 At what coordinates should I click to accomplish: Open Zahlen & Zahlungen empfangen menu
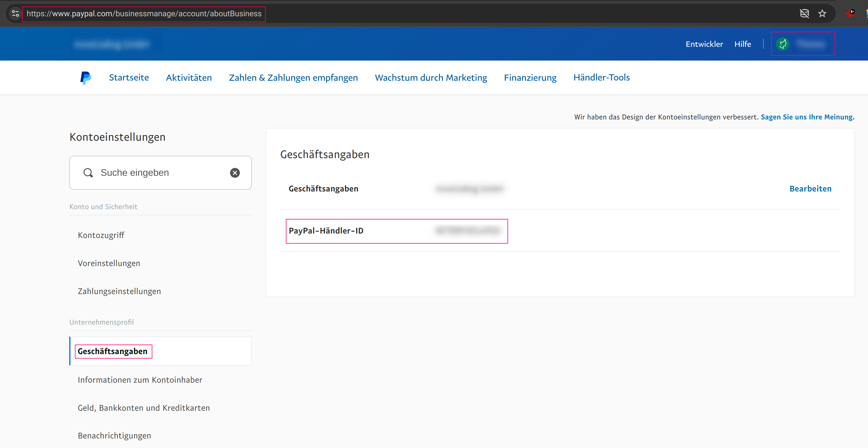coord(293,77)
